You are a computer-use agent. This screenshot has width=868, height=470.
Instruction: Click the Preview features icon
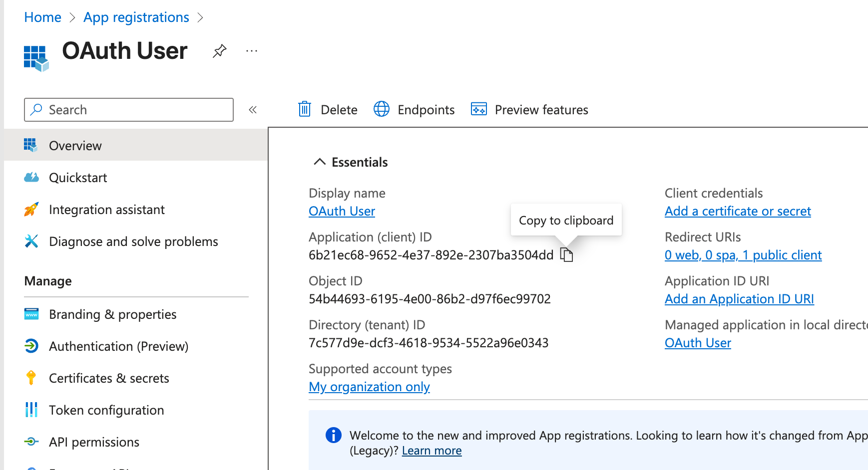[x=479, y=109]
